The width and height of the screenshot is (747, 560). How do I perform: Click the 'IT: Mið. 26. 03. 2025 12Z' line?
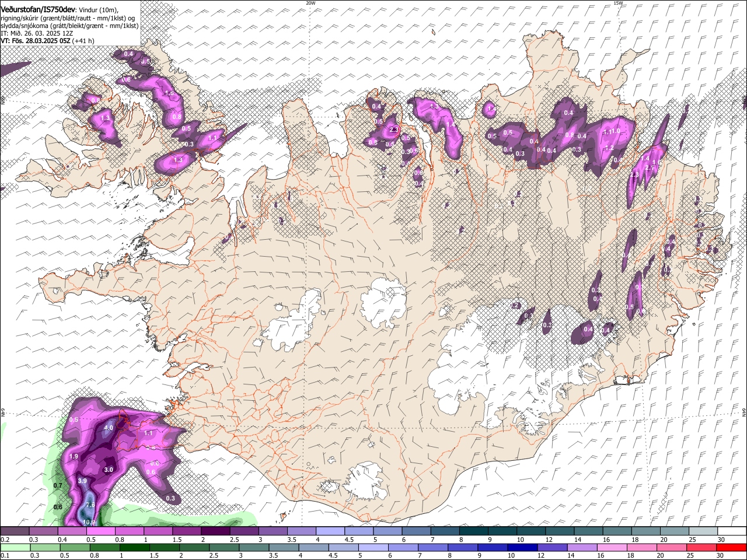pyautogui.click(x=36, y=33)
